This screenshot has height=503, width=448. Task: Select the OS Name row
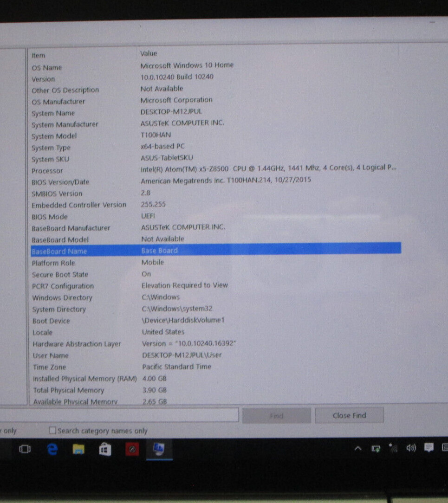tap(215, 66)
